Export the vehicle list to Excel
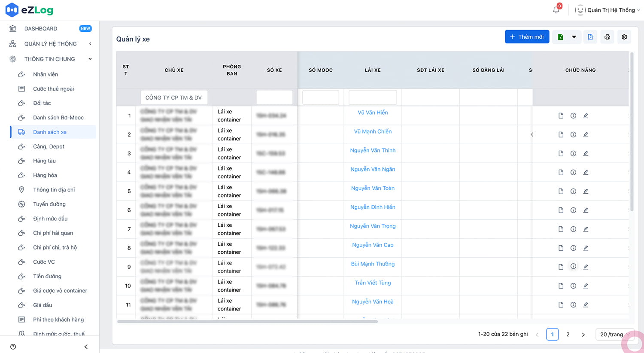 point(560,37)
